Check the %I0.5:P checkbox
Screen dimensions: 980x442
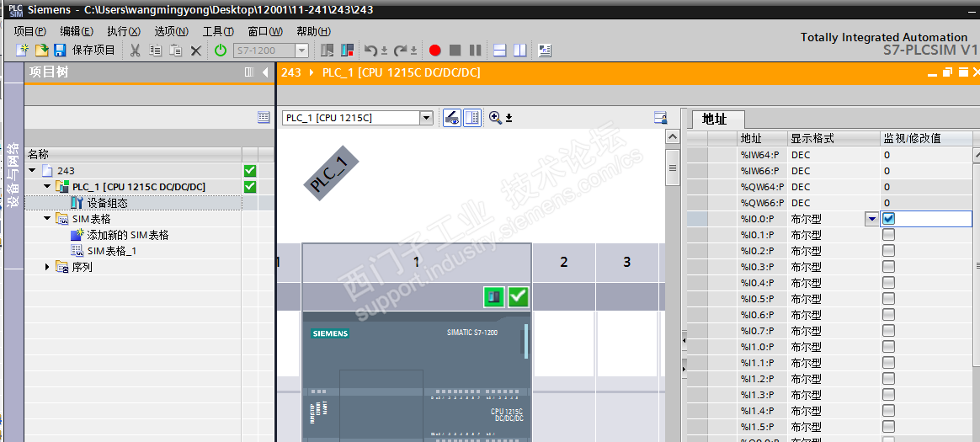pyautogui.click(x=888, y=299)
